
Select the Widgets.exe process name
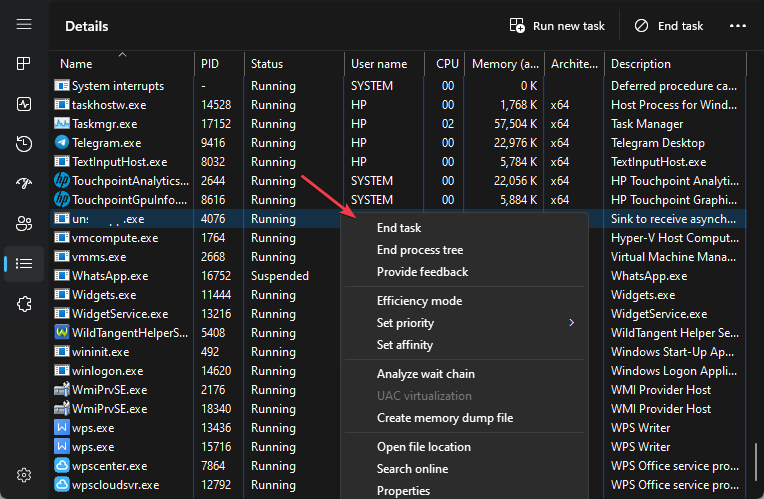(104, 295)
